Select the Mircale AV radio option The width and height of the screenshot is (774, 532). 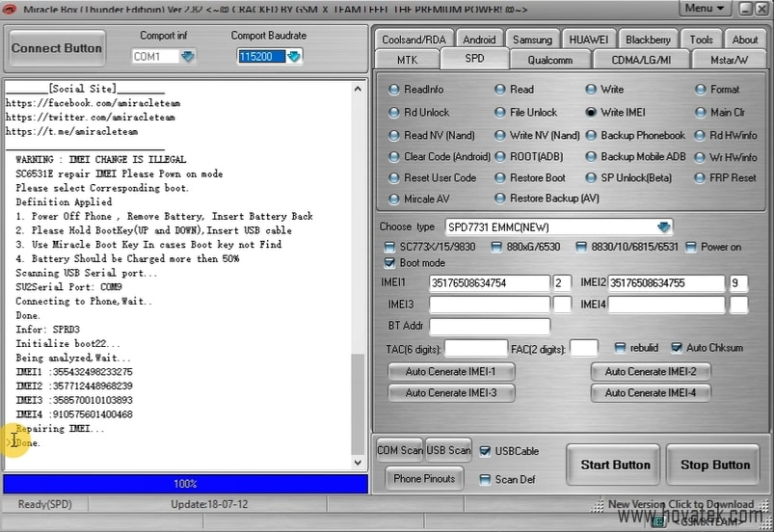(x=394, y=199)
